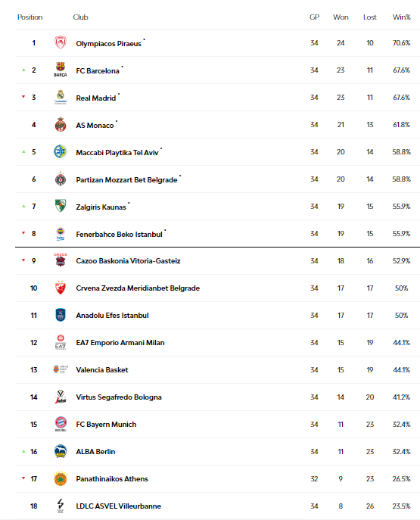Open Anadolu Efes Istanbul team page
This screenshot has height=520, width=420.
point(112,316)
